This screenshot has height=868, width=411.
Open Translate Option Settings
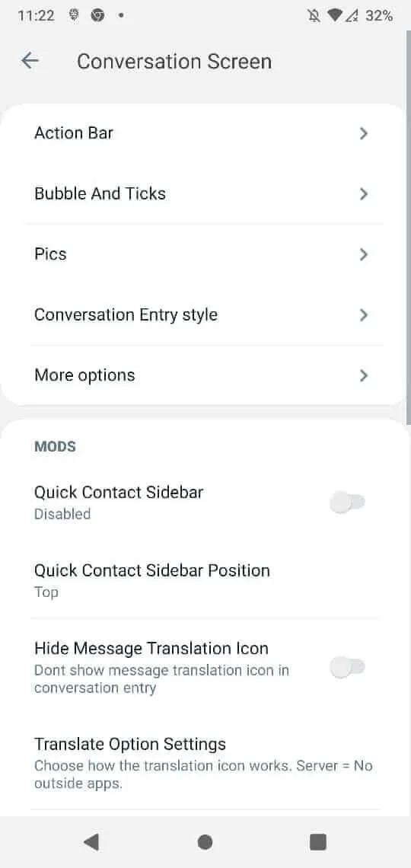204,763
